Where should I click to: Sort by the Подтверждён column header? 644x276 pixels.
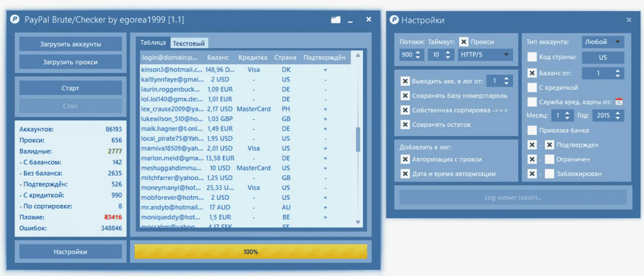(325, 58)
